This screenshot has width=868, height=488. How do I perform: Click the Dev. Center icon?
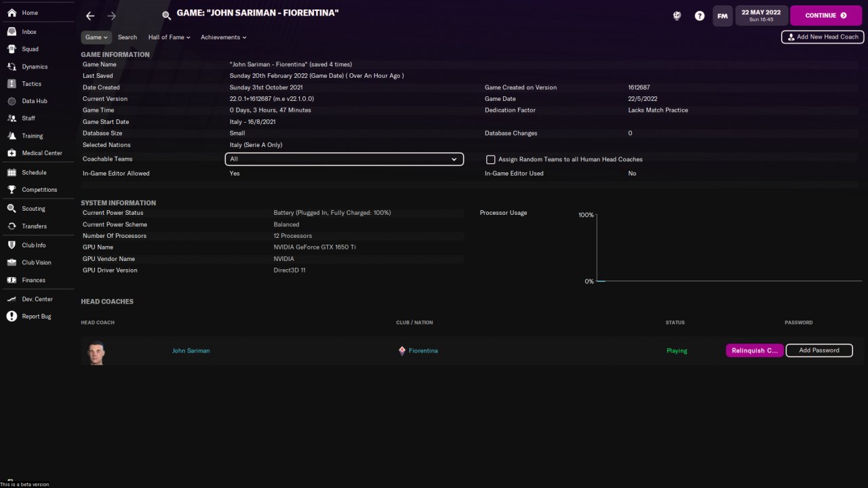tap(12, 299)
